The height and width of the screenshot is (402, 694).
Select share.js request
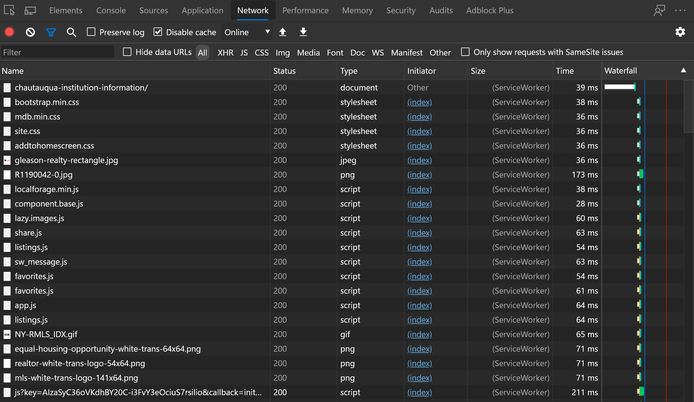(28, 233)
